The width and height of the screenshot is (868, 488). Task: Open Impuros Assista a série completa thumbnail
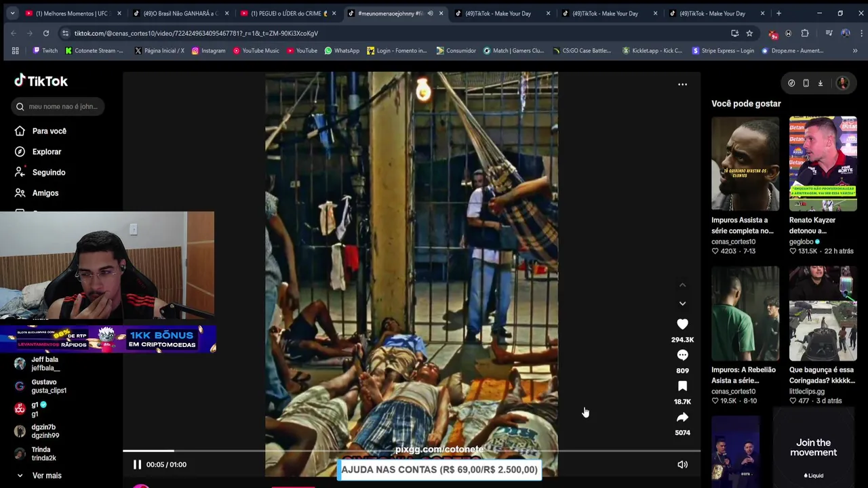click(x=745, y=164)
